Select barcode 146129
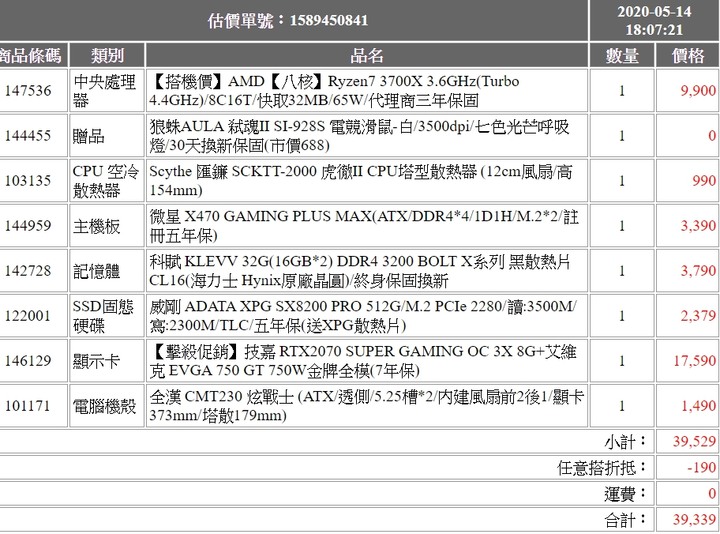 pos(28,360)
